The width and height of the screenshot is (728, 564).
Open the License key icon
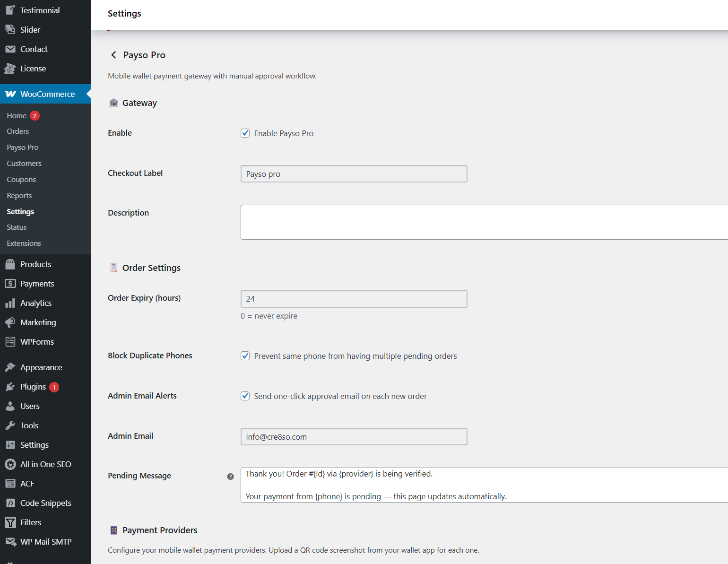coord(10,68)
